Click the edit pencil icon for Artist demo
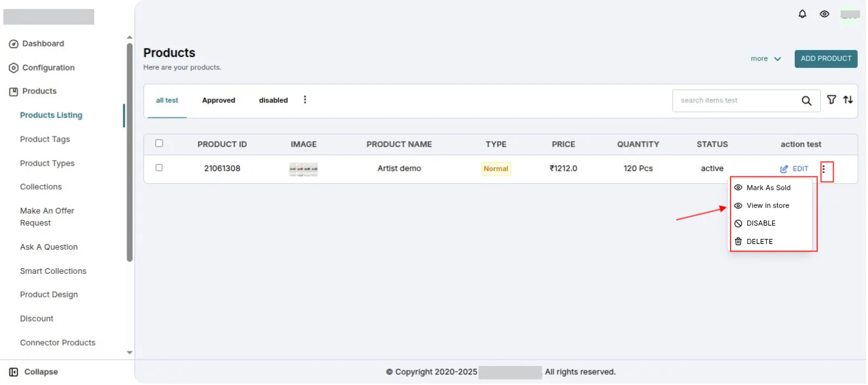Screen dimensions: 868x385 784,169
